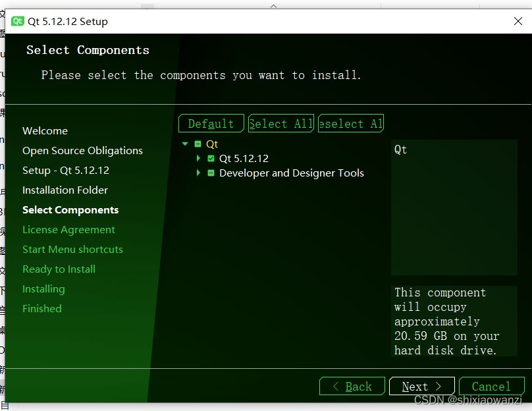Viewport: 532px width, 411px height.
Task: Select the Qt 5.12.12 tree item label
Action: tap(244, 159)
